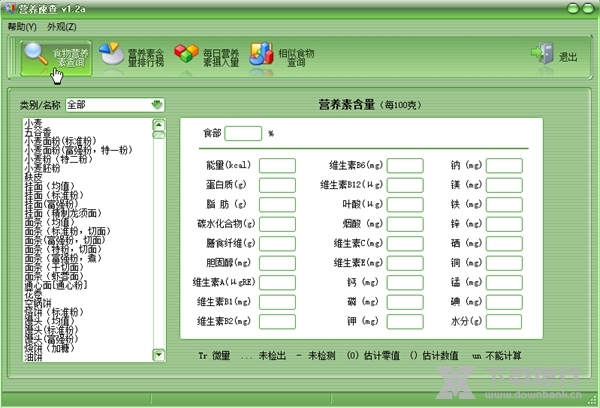Click the 维生素E(mg) value field
600x408 pixels.
click(405, 263)
